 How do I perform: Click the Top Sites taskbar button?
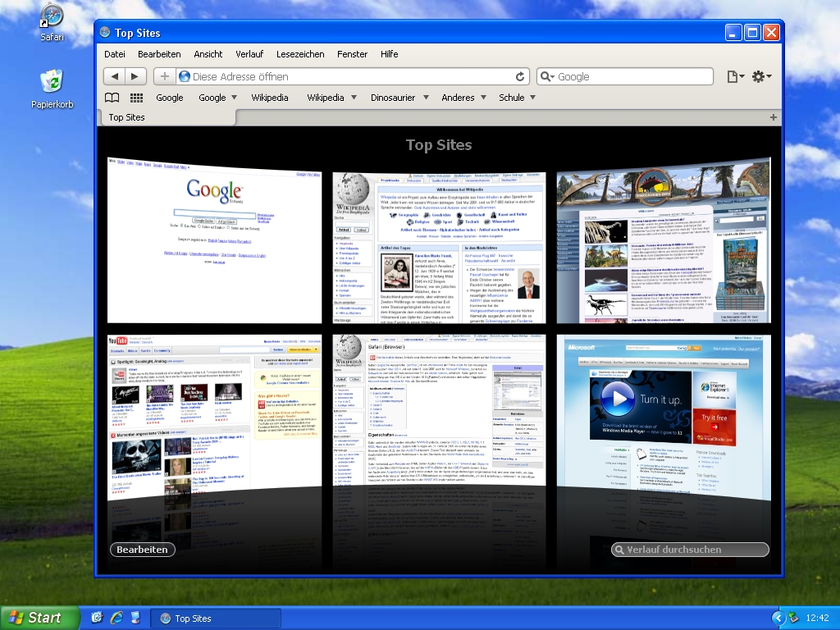pyautogui.click(x=216, y=619)
